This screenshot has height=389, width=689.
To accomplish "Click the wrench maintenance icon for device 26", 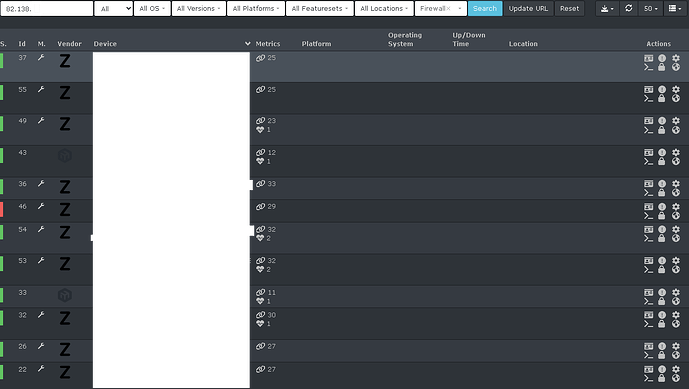I will point(41,346).
